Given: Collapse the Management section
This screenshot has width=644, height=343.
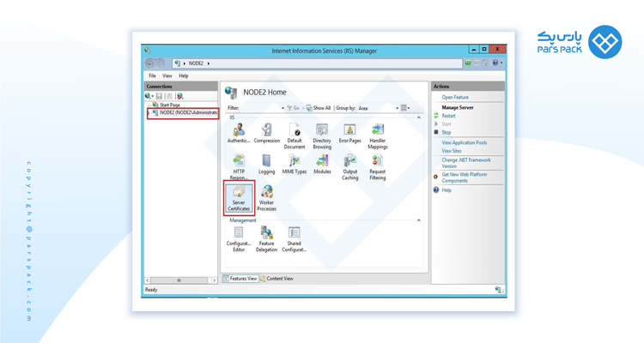Looking at the screenshot, I should (x=418, y=220).
